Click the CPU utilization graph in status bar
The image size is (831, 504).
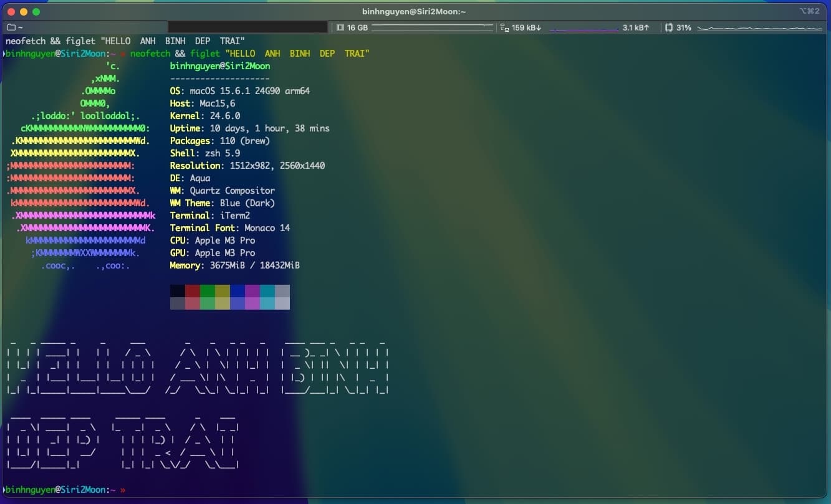click(x=759, y=27)
